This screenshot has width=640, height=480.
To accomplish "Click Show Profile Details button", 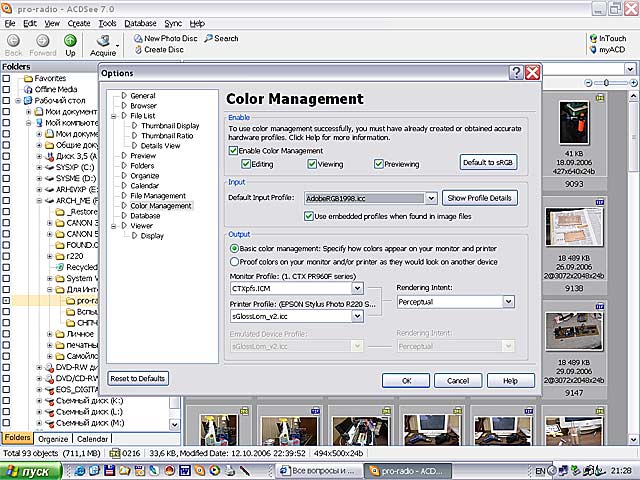I will 480,198.
